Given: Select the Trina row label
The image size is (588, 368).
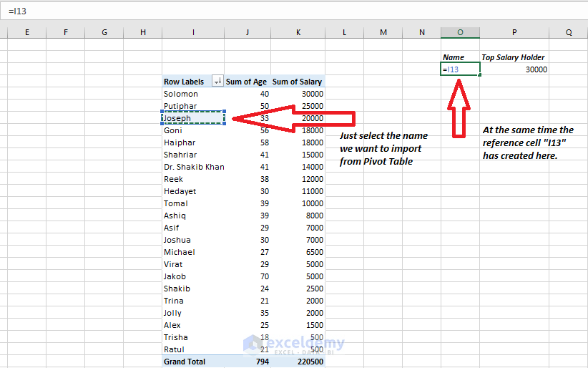Looking at the screenshot, I should click(x=193, y=301).
